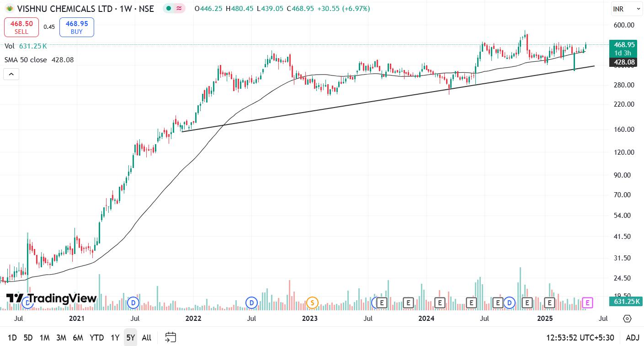
Task: Select the YTD time range
Action: coord(97,338)
